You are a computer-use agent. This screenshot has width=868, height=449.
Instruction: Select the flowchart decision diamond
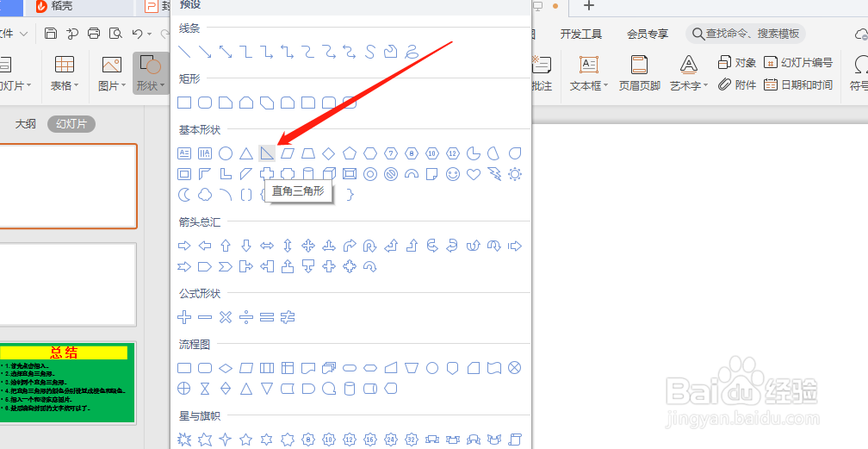coord(226,367)
